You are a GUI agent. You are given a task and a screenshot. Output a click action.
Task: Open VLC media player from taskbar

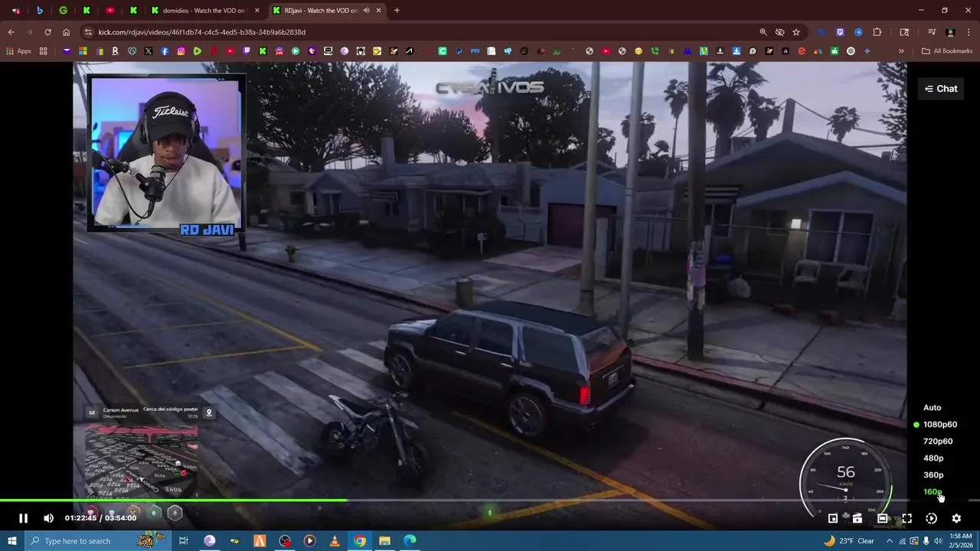pyautogui.click(x=335, y=541)
